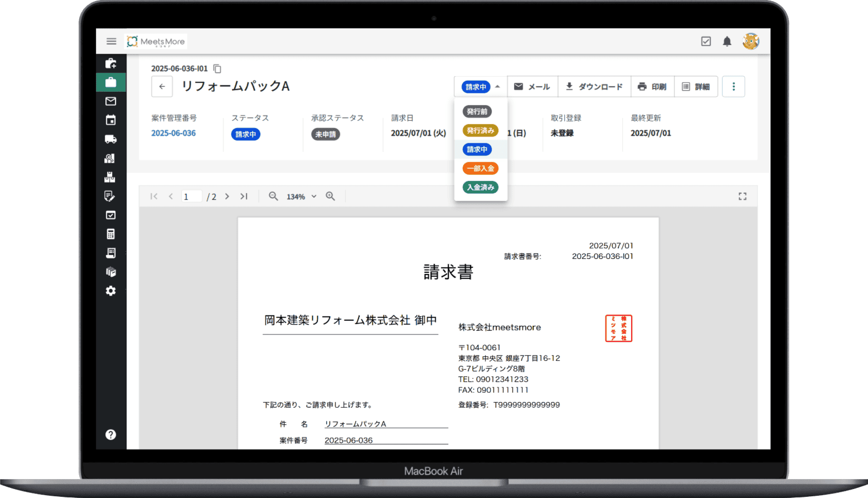This screenshot has height=498, width=868.
Task: Click 請求日 value 2025/07/01 (火)
Action: 419,133
